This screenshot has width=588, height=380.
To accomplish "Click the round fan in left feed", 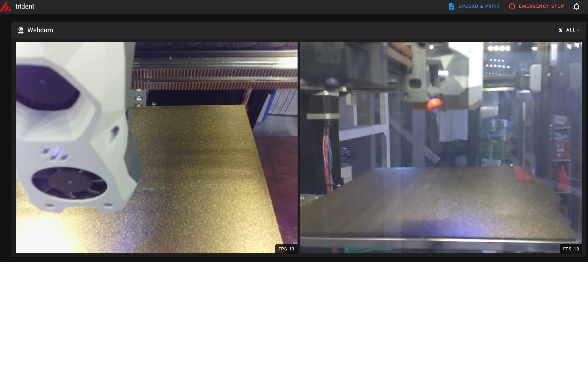I will [69, 183].
